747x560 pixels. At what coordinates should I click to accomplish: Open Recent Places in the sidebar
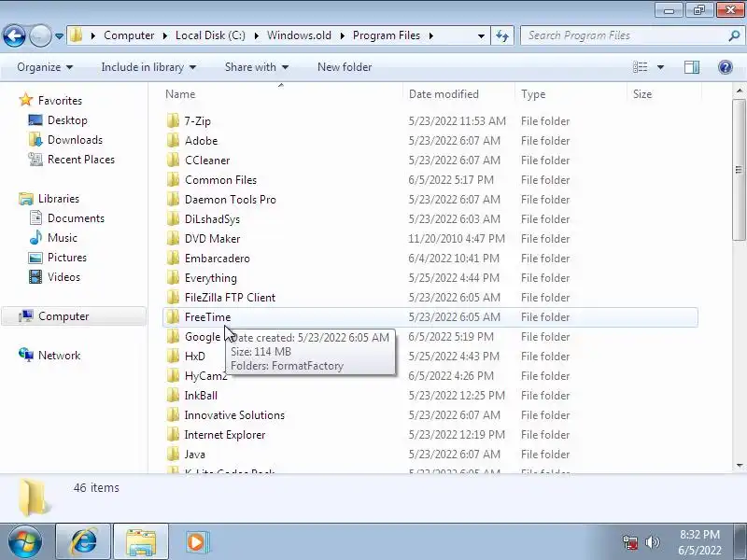(81, 159)
